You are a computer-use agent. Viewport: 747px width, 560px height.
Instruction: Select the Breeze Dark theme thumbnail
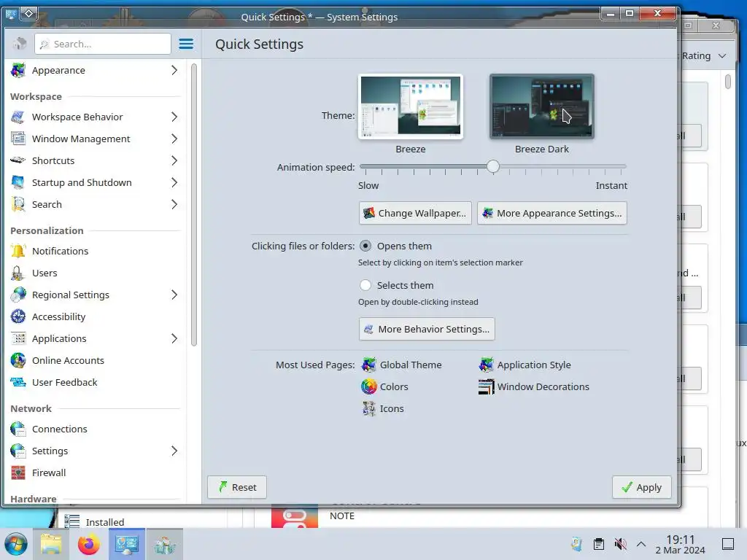[x=542, y=106]
